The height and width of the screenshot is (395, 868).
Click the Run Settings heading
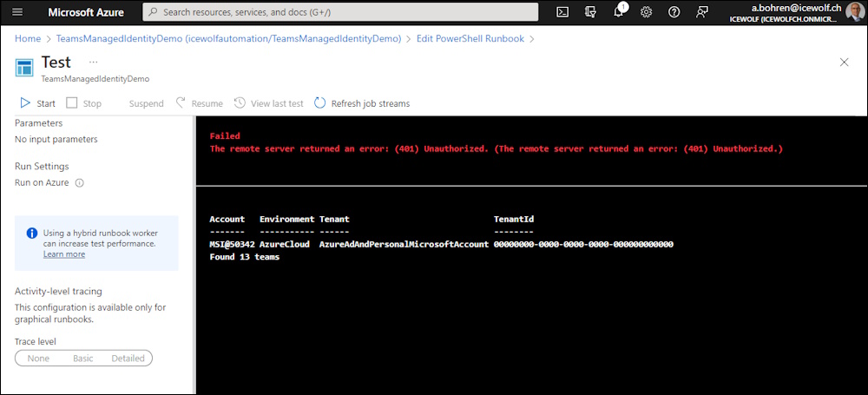click(x=42, y=166)
